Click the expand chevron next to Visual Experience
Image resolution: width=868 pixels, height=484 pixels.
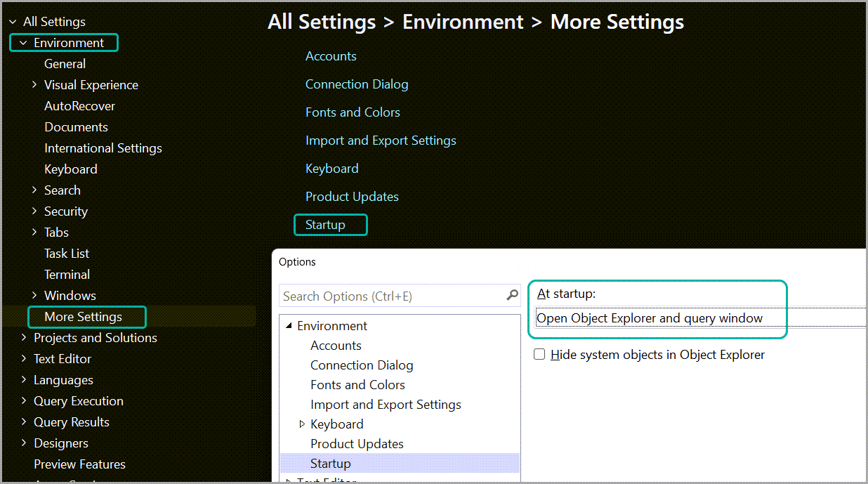click(x=34, y=84)
